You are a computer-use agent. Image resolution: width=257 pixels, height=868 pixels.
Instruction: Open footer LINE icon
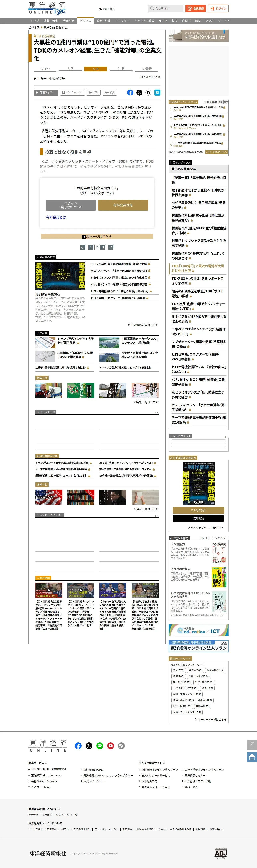100,746
